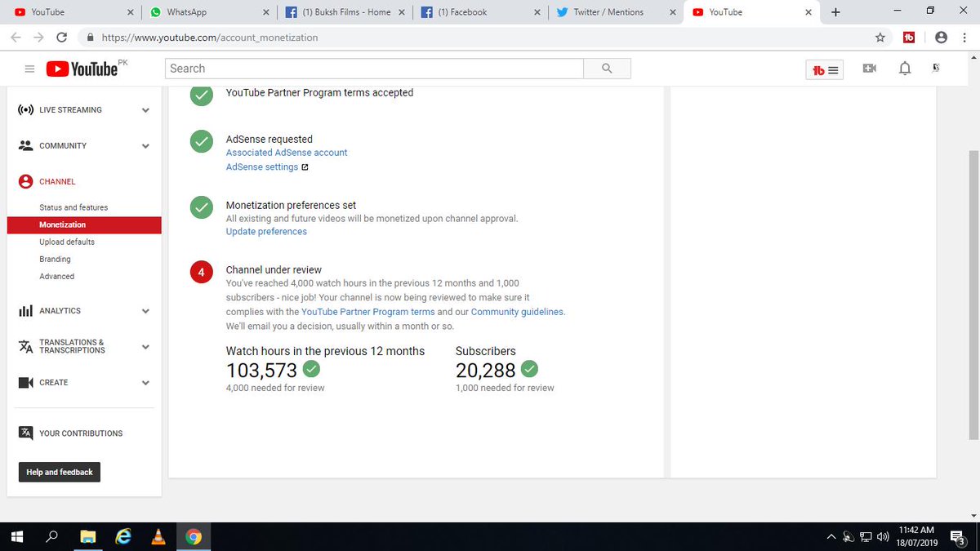This screenshot has height=551, width=980.
Task: Open File Explorer from the taskbar
Action: coord(88,537)
